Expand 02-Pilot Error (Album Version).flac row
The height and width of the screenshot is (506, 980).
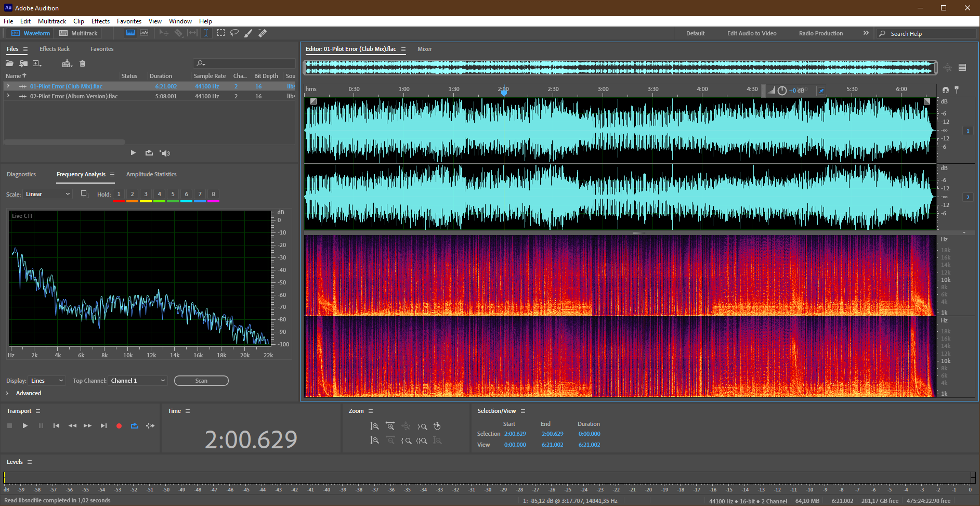8,96
